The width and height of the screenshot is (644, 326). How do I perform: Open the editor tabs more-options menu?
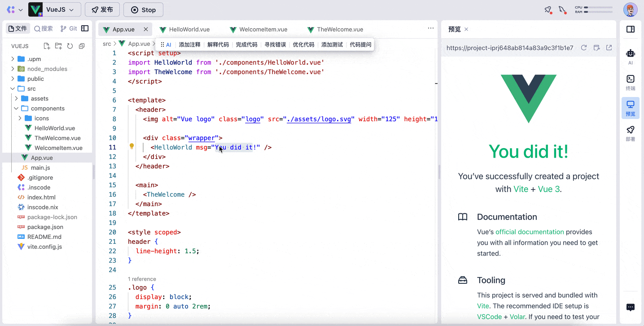pyautogui.click(x=430, y=28)
